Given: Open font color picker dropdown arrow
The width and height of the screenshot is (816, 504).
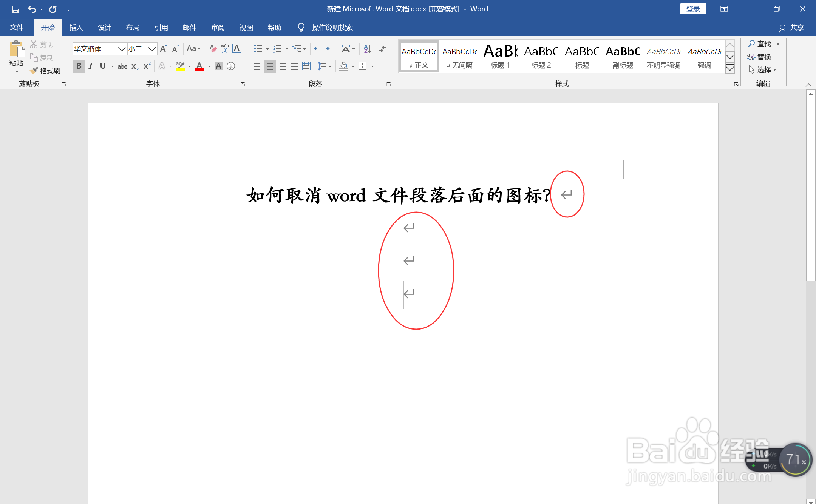Looking at the screenshot, I should (209, 67).
